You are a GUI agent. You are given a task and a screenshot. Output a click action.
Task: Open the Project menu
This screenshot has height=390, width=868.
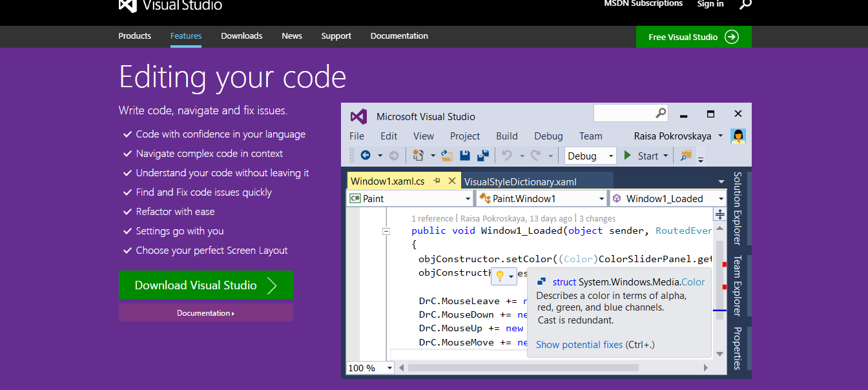pos(465,136)
